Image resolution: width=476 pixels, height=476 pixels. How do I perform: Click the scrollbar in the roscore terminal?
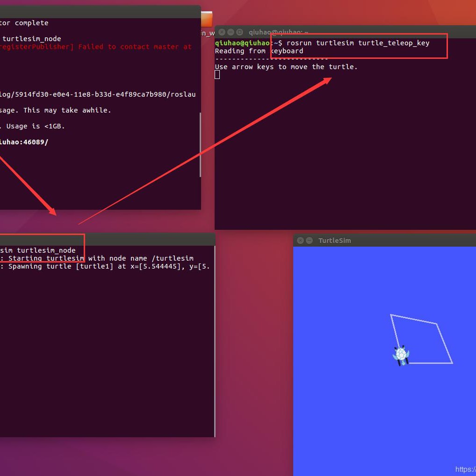(200, 145)
